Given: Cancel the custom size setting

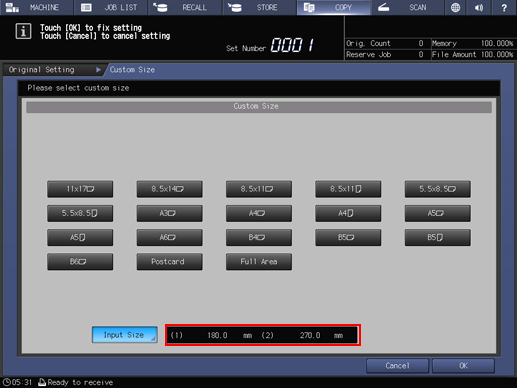Looking at the screenshot, I should 397,366.
